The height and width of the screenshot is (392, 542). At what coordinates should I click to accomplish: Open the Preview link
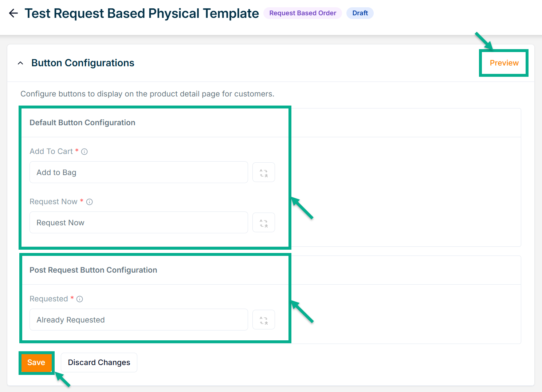click(x=504, y=63)
